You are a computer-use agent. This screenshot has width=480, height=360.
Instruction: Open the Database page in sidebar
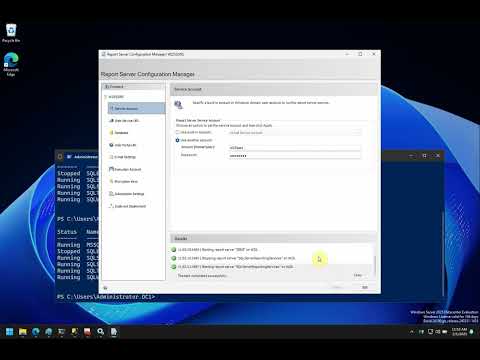pos(121,133)
